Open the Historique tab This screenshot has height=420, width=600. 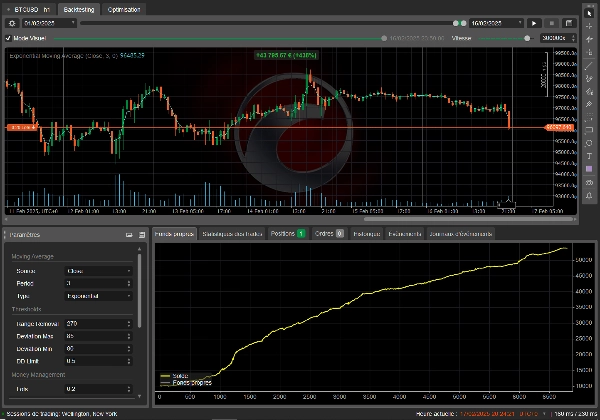coord(367,234)
